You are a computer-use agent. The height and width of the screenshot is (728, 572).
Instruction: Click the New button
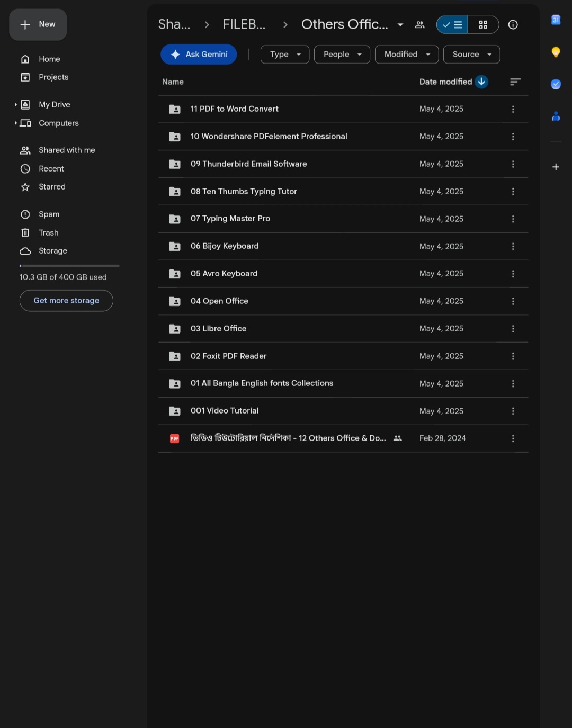tap(38, 24)
